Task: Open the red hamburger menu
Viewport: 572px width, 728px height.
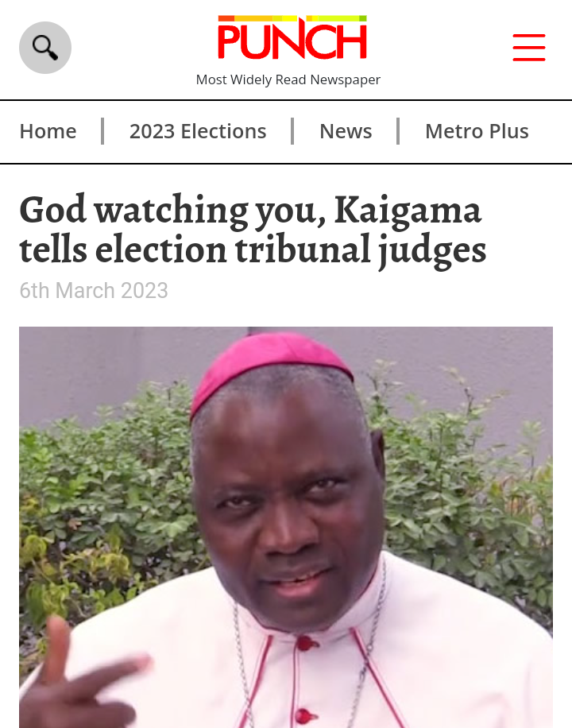Action: tap(529, 48)
